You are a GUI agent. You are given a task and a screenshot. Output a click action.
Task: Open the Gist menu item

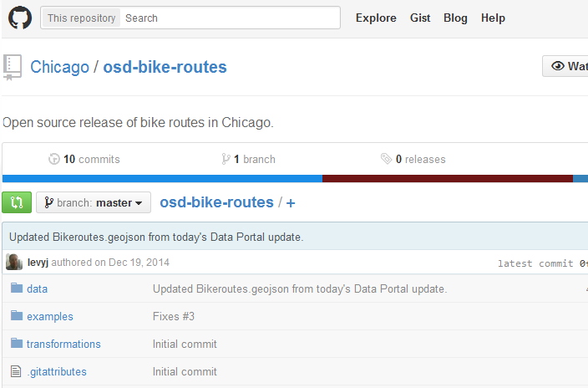click(420, 18)
